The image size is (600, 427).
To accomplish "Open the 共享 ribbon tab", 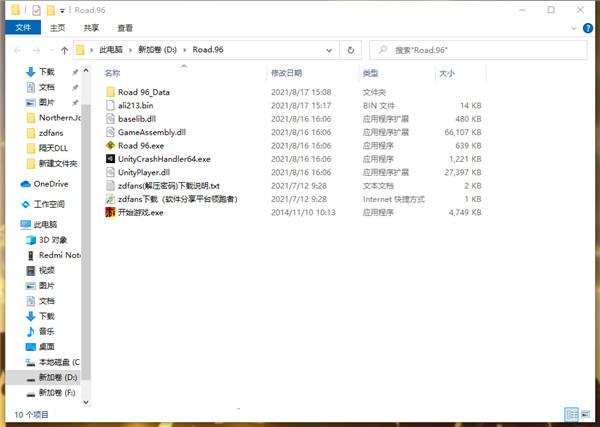I will (x=91, y=28).
